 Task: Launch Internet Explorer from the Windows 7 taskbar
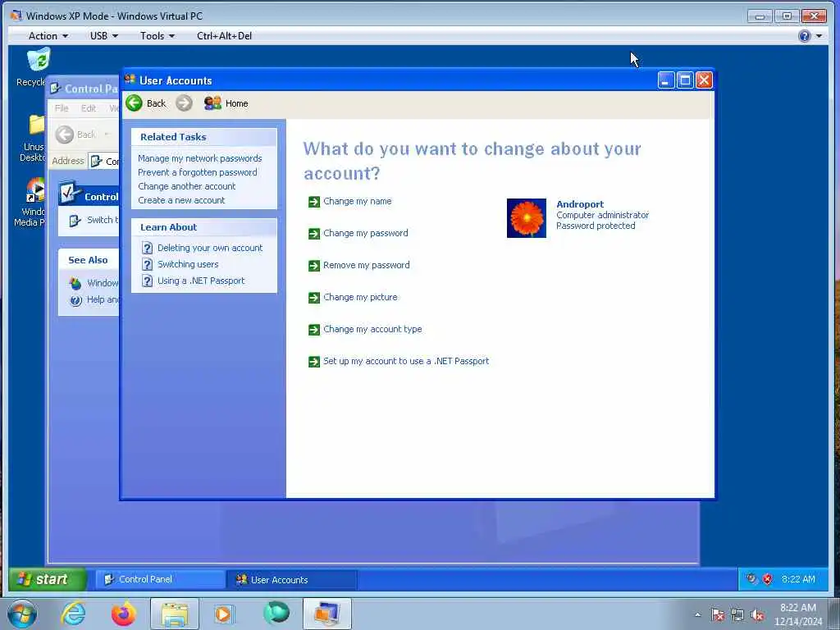[x=73, y=614]
